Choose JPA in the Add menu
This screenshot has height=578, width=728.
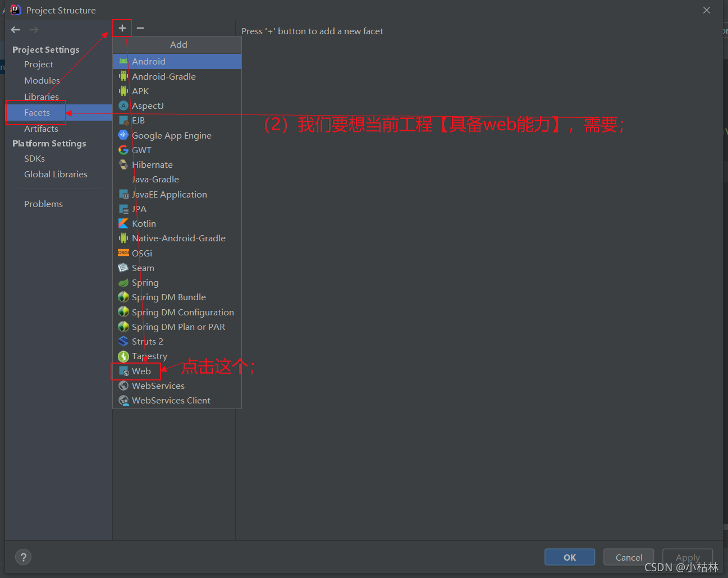[x=177, y=209]
